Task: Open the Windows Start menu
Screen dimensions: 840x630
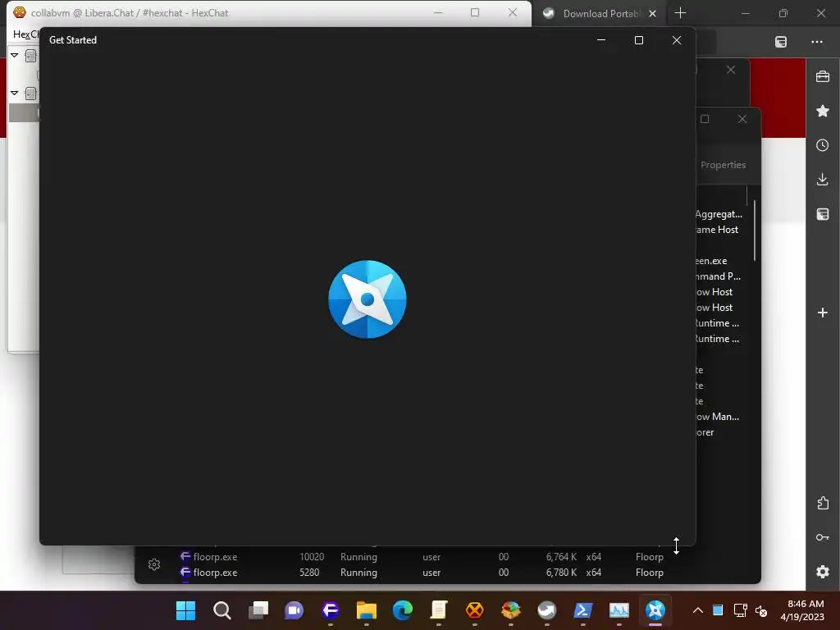Action: point(186,610)
